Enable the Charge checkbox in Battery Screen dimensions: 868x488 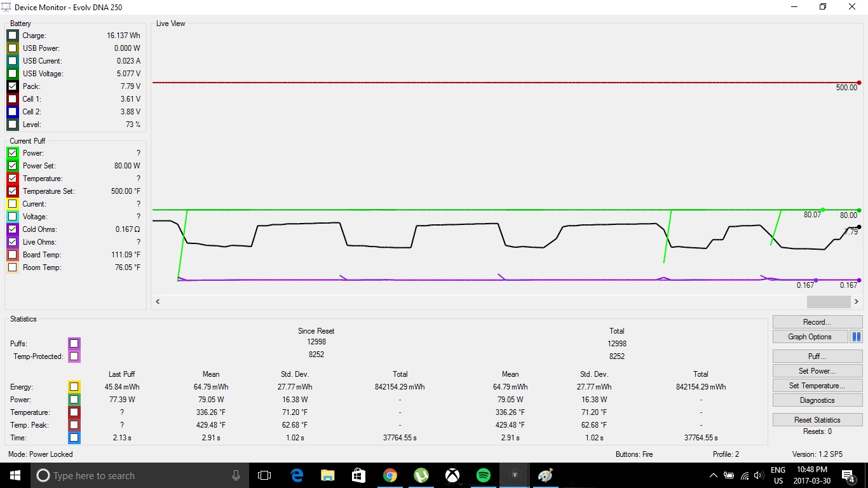(13, 36)
